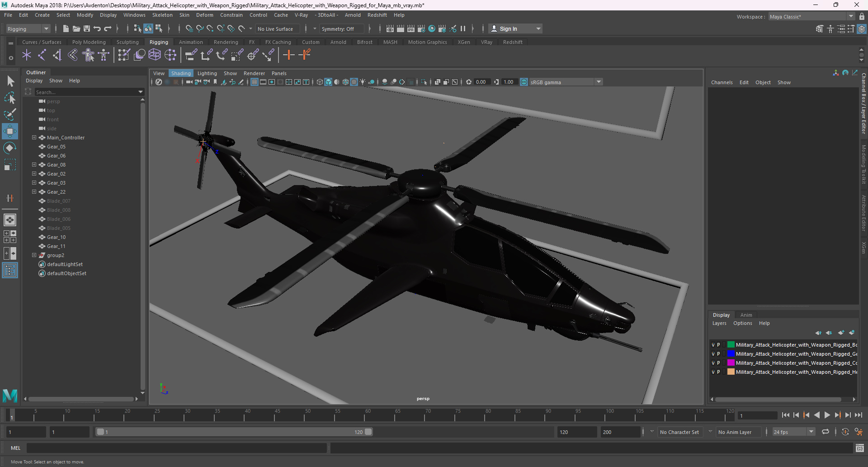Click the Outliner search field

point(89,92)
